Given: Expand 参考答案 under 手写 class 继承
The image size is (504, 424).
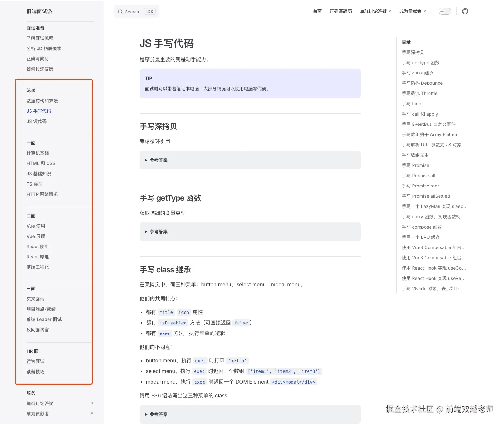Looking at the screenshot, I should (x=250, y=414).
